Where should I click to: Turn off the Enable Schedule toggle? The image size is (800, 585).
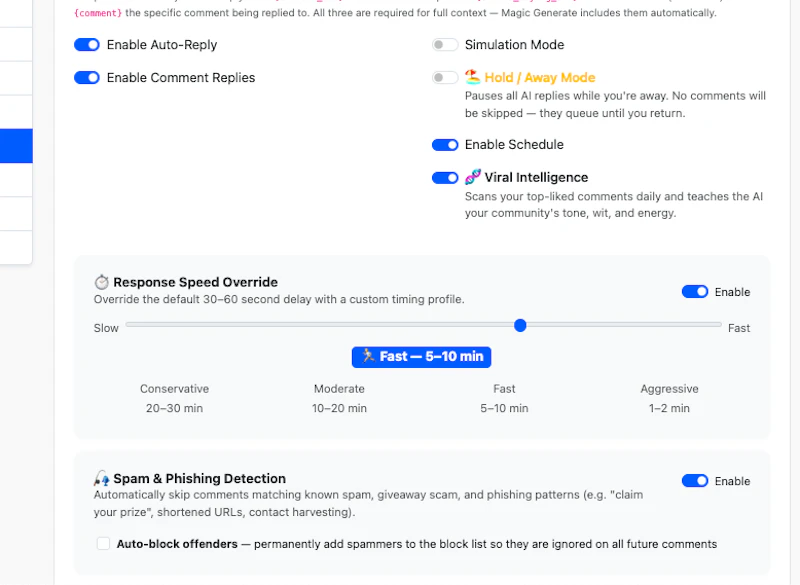(445, 145)
